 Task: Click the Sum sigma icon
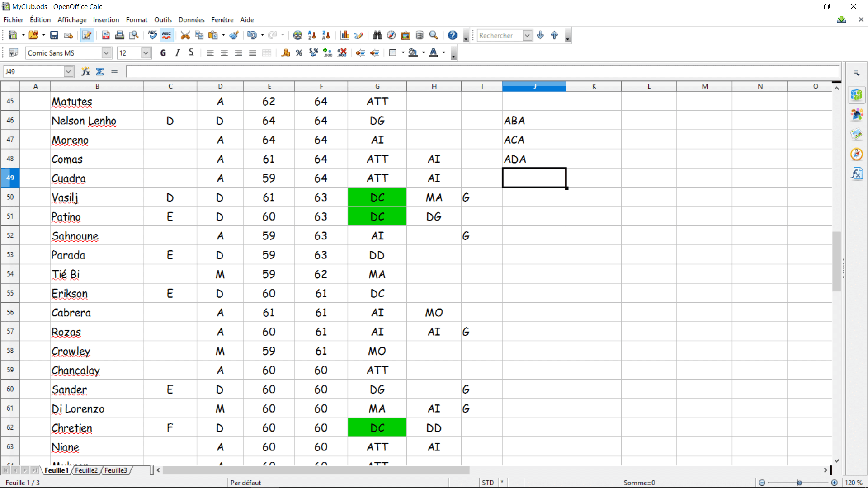click(x=100, y=71)
